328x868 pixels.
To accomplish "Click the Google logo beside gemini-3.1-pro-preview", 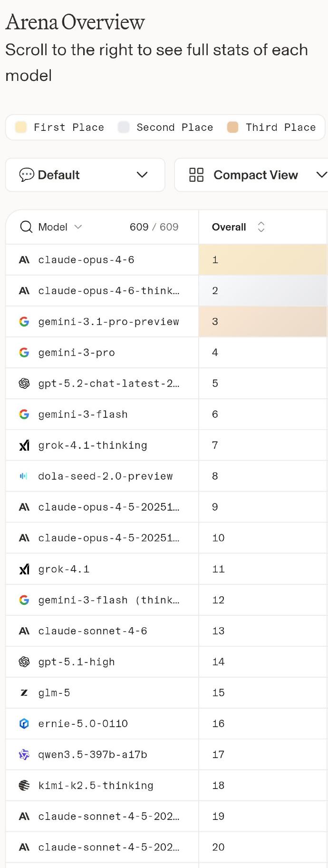I will (24, 322).
